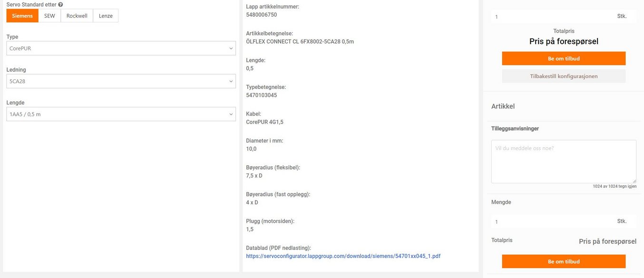Click the top Be om tilbud button
This screenshot has height=278, width=644.
pos(564,58)
